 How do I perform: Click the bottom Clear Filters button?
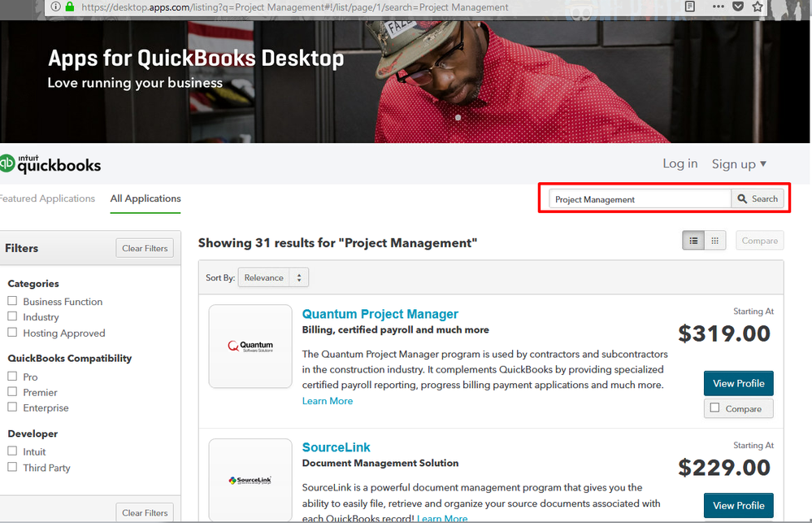145,512
